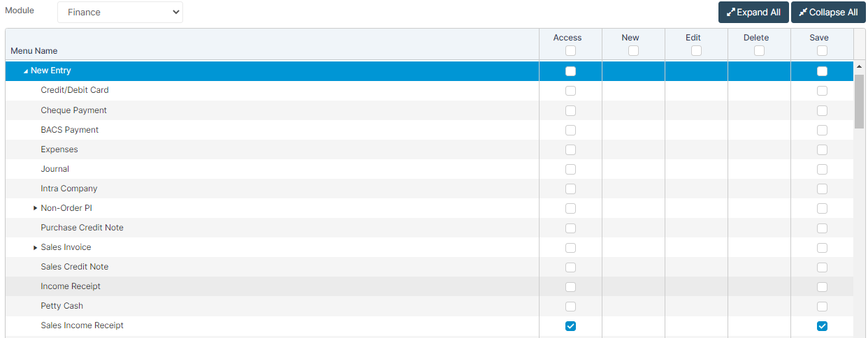
Task: Expand the Non-Order PI row arrow
Action: [35, 208]
